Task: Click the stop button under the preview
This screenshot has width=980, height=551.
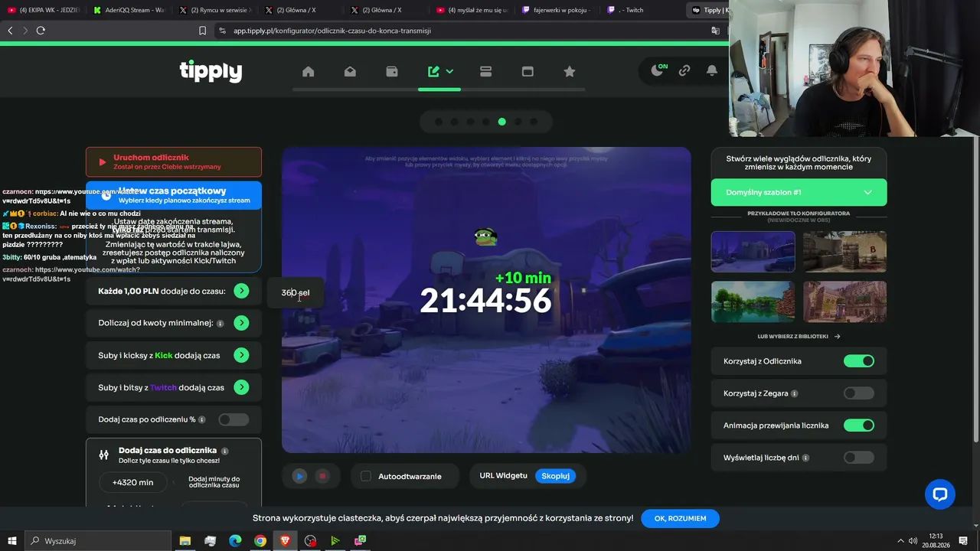Action: (x=322, y=476)
